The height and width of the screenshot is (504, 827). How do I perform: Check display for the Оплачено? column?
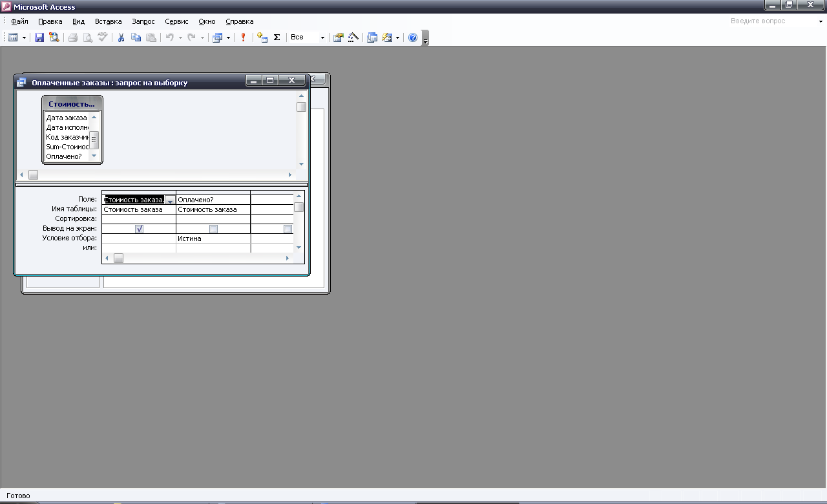[213, 229]
